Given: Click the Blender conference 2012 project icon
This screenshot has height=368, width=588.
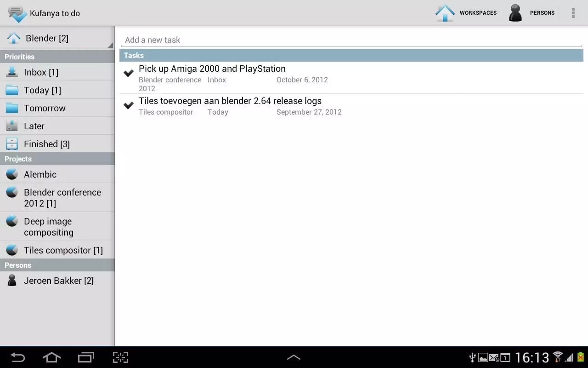Looking at the screenshot, I should [x=12, y=192].
